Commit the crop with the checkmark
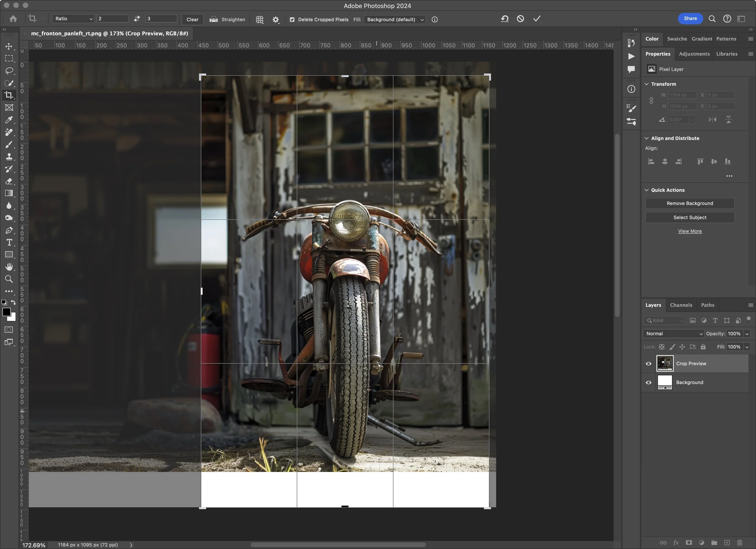The width and height of the screenshot is (756, 549). click(x=537, y=19)
